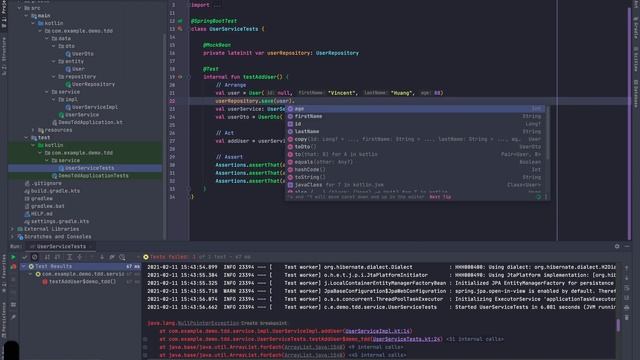Choose 'age' in completion popup
640x360 pixels.
(x=416, y=109)
